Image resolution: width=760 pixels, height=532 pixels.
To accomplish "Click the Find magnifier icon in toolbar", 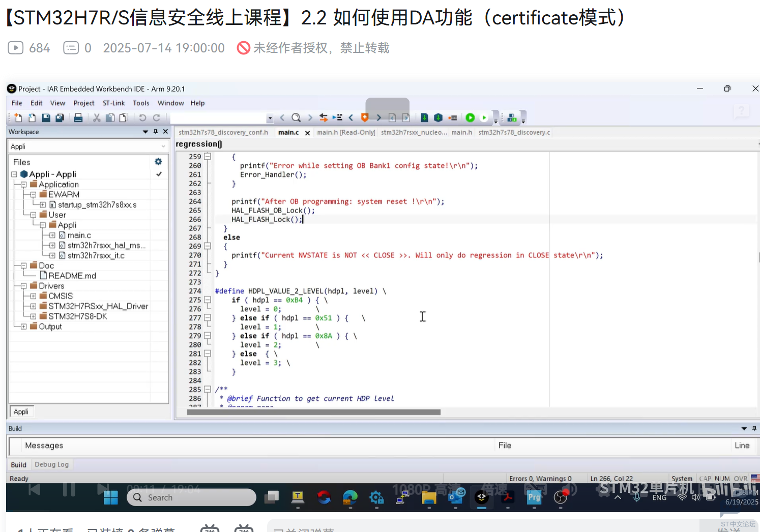I will coord(296,118).
